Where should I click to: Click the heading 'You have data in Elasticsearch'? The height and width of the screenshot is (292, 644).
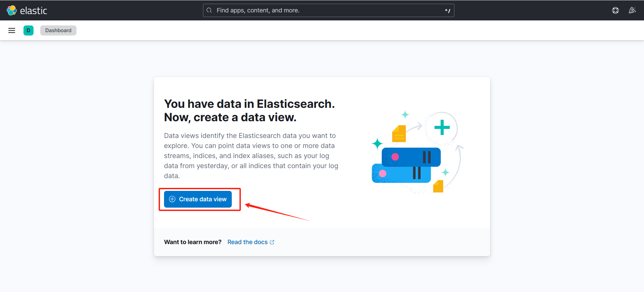250,111
